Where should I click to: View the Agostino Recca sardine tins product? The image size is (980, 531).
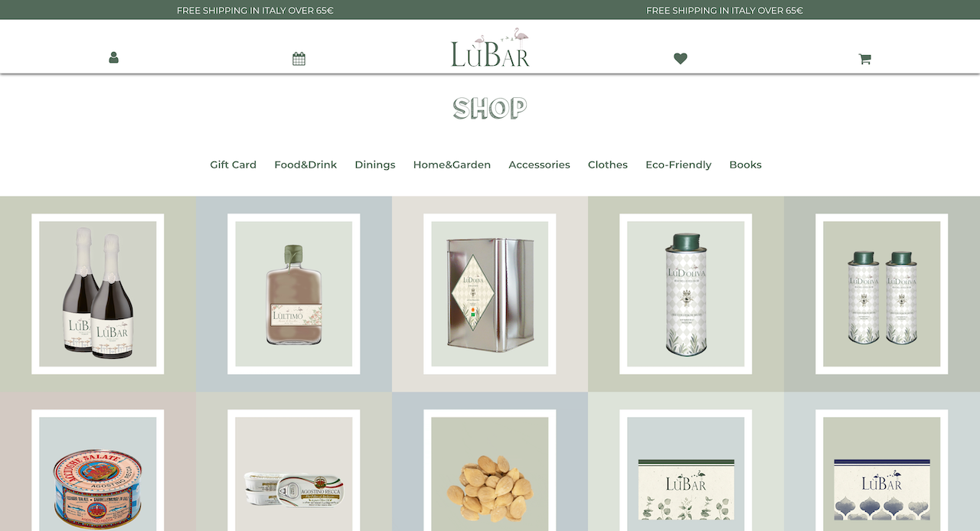tap(294, 471)
